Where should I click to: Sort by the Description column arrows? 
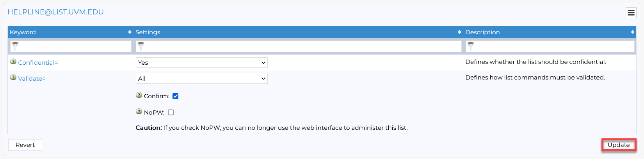[632, 32]
